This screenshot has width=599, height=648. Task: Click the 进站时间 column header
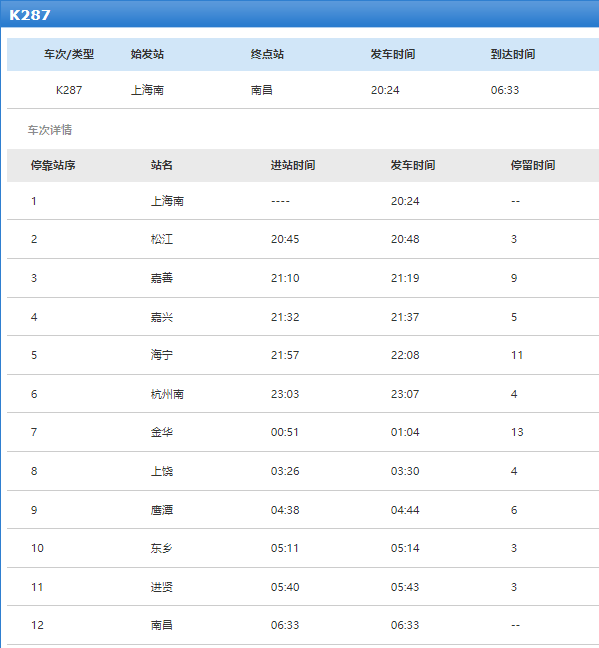293,165
